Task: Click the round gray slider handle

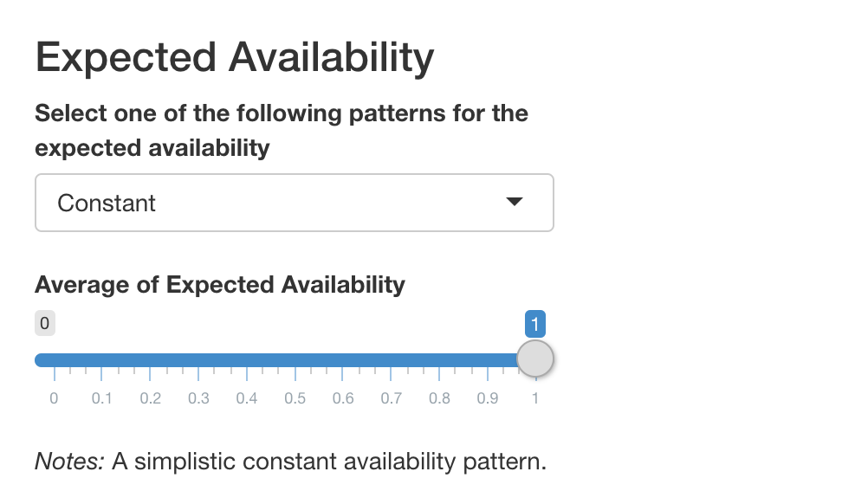Action: [535, 359]
